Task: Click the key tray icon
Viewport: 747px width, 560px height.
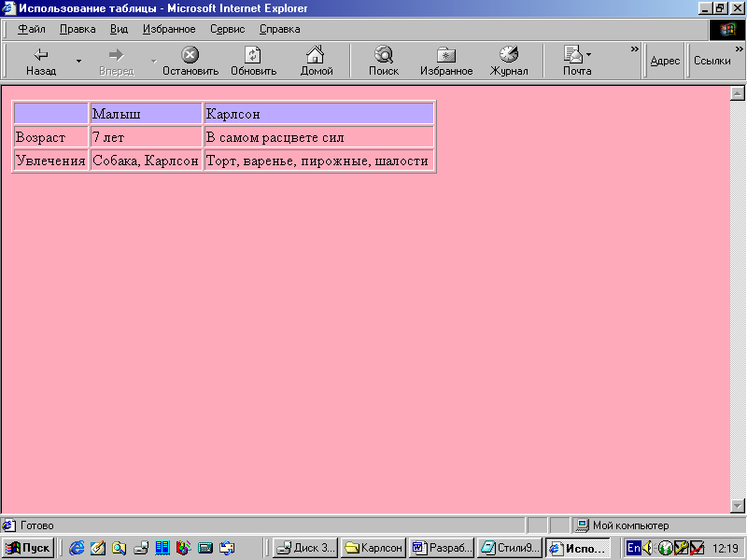Action: (681, 548)
